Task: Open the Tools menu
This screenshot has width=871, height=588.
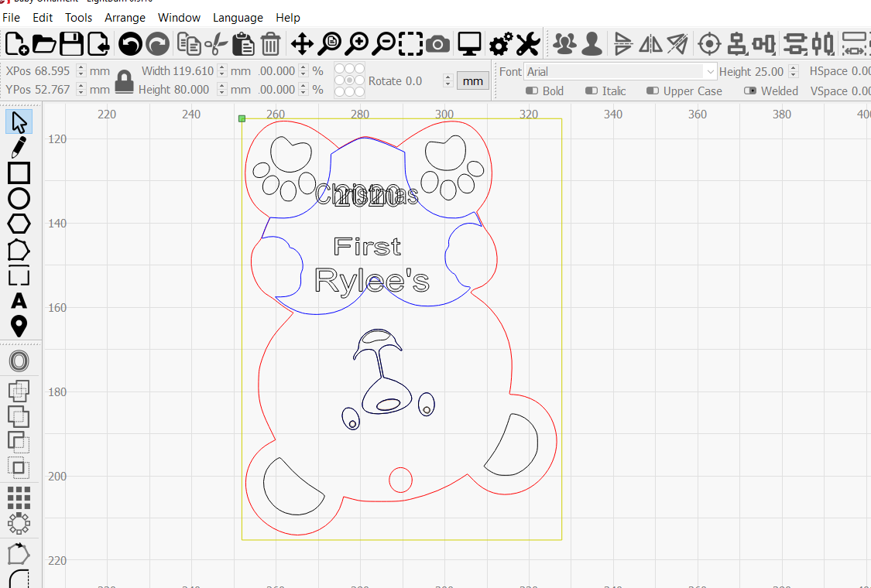Action: (78, 18)
